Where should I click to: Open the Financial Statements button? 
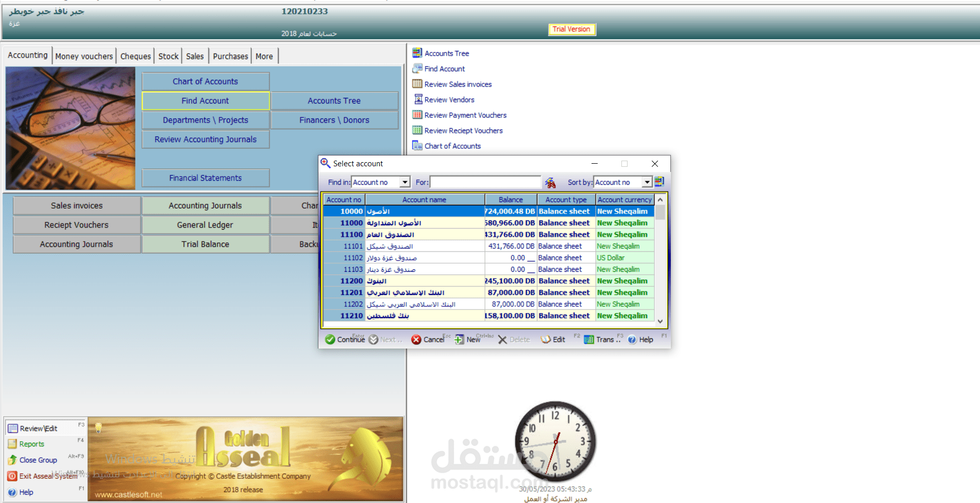point(205,178)
